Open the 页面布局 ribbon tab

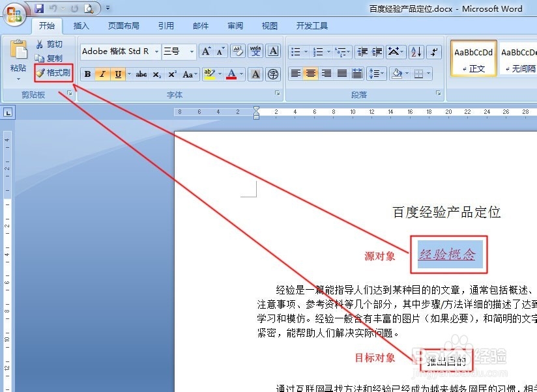click(124, 25)
